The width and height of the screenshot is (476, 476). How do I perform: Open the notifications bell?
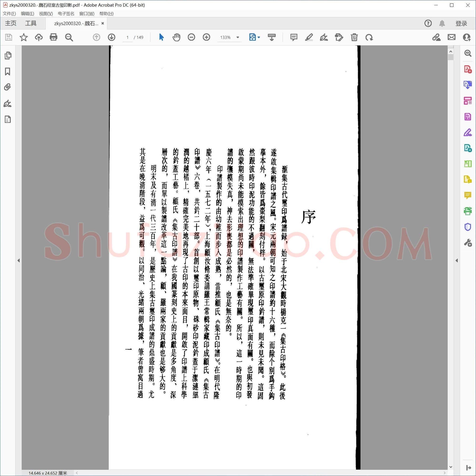442,23
